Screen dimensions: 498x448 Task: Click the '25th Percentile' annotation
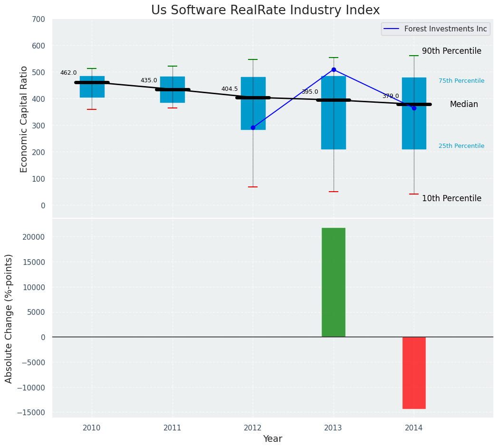pos(461,146)
